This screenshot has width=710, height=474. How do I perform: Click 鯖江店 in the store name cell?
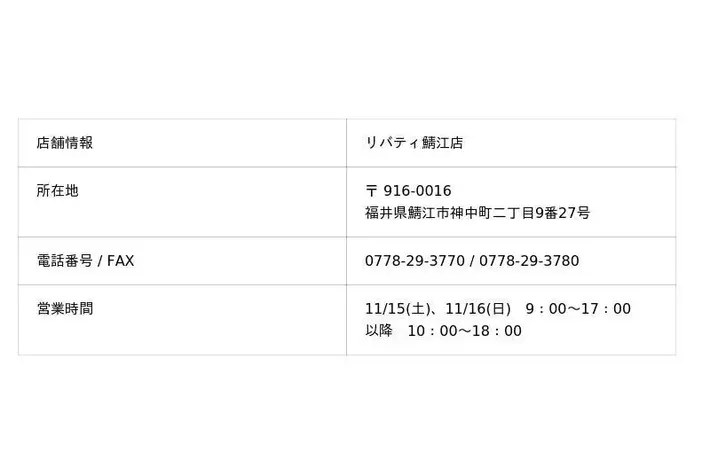click(x=442, y=143)
